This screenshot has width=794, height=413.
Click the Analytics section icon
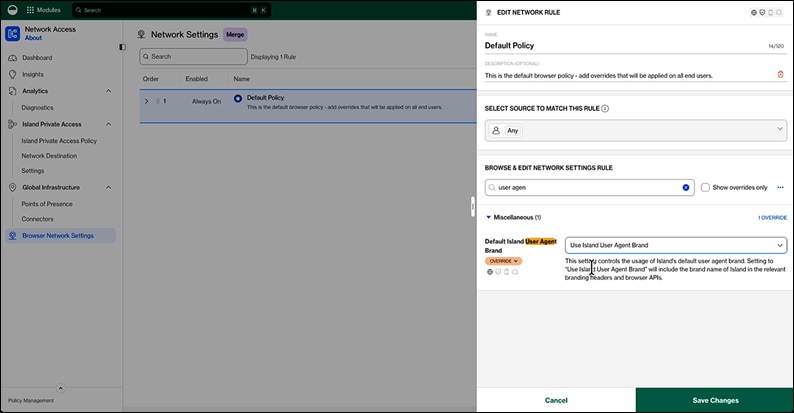click(13, 91)
